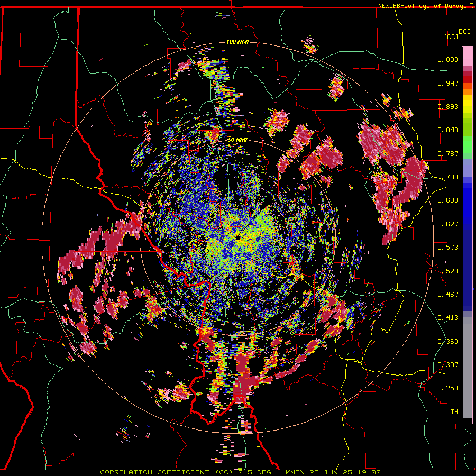Viewport: 476px width, 476px height.
Task: Select the 0.520 scale value
Action: [x=448, y=271]
